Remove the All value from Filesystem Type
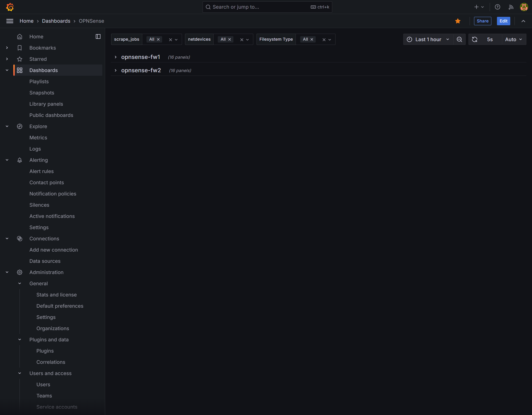The height and width of the screenshot is (415, 532). point(312,40)
